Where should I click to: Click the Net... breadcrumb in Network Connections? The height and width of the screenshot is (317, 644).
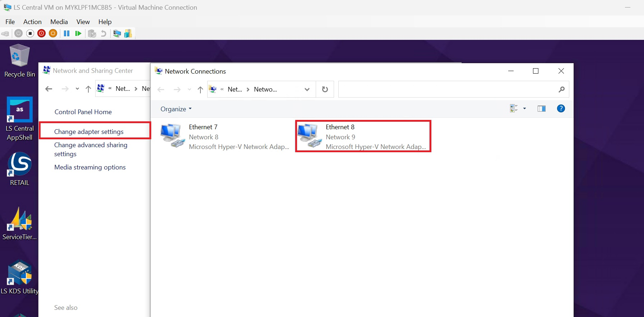(235, 89)
